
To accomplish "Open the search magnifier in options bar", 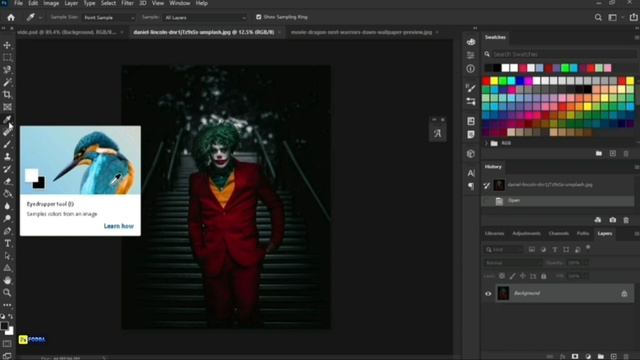I will [598, 17].
